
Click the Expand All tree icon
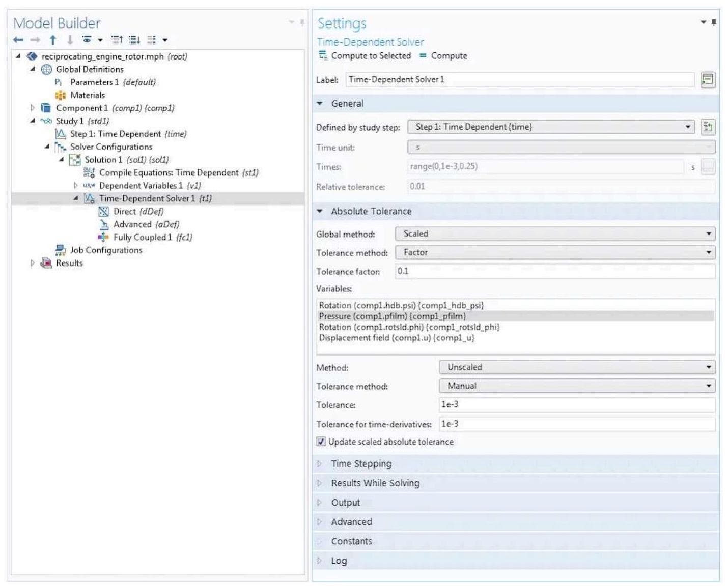coord(134,40)
